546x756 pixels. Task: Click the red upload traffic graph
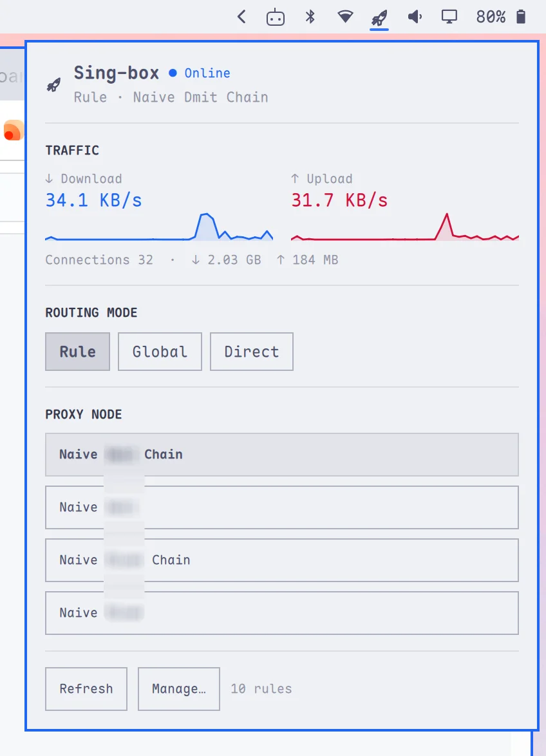coord(405,227)
